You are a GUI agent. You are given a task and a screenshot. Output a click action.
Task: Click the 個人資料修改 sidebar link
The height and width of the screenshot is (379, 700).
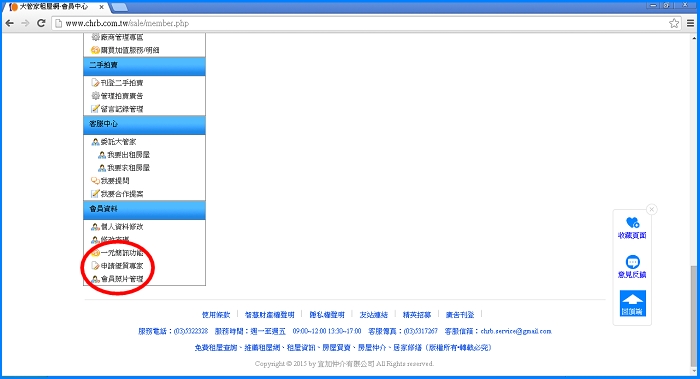click(117, 227)
